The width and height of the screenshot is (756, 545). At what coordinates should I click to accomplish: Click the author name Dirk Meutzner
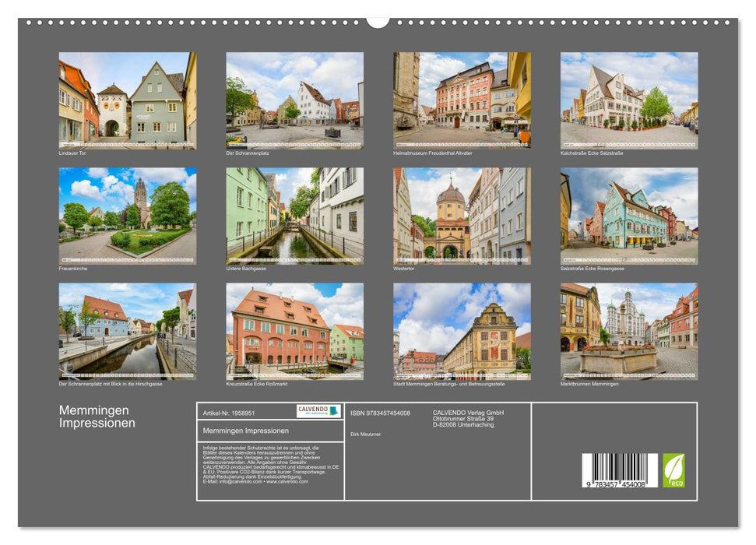[x=365, y=434]
